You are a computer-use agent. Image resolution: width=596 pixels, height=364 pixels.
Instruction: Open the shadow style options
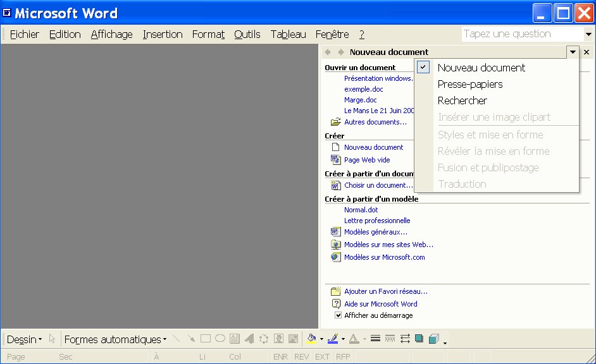pyautogui.click(x=419, y=339)
